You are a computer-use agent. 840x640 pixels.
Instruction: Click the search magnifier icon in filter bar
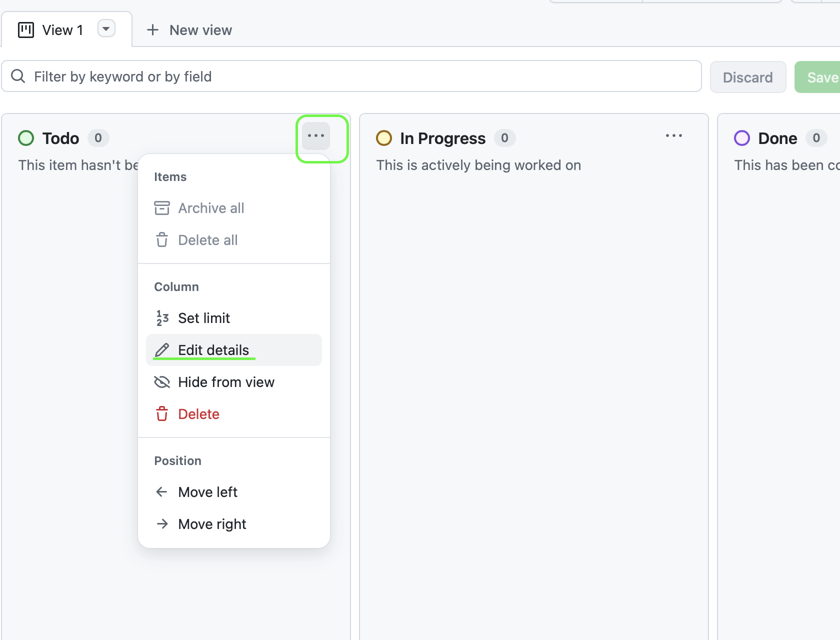pyautogui.click(x=18, y=76)
